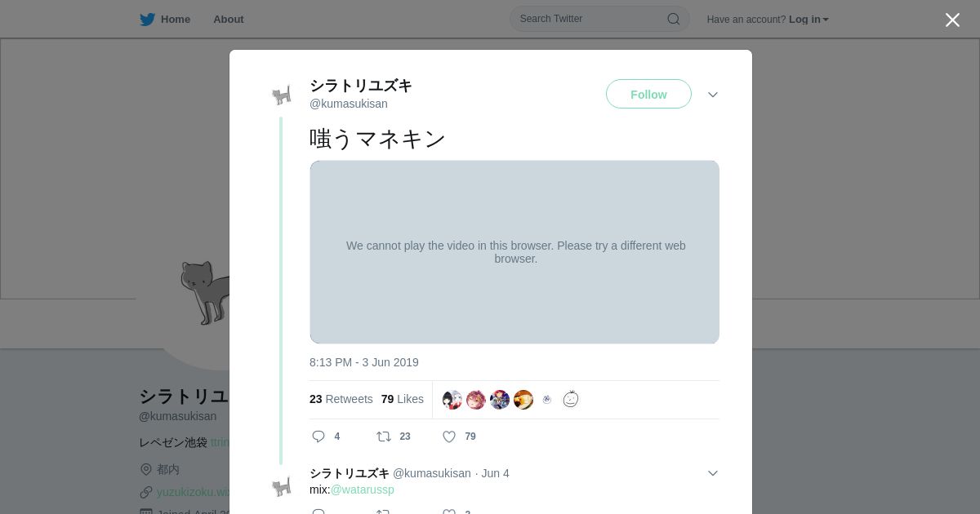Click the retweet icon under the tweet

pos(383,436)
